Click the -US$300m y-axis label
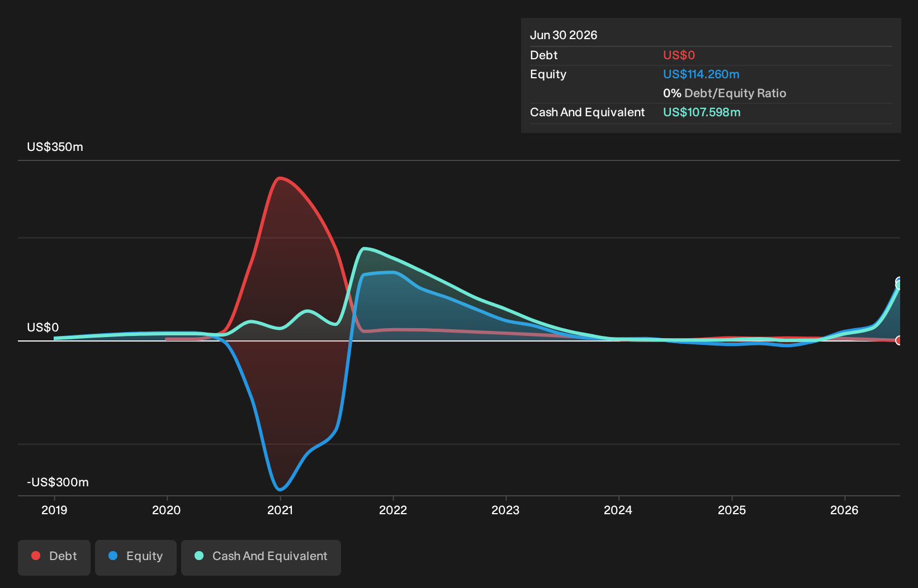 pyautogui.click(x=58, y=482)
